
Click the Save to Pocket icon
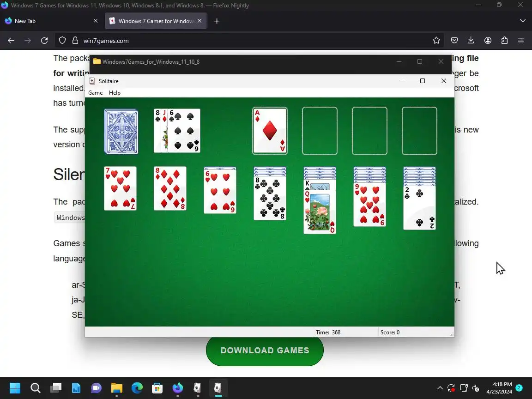click(x=454, y=41)
